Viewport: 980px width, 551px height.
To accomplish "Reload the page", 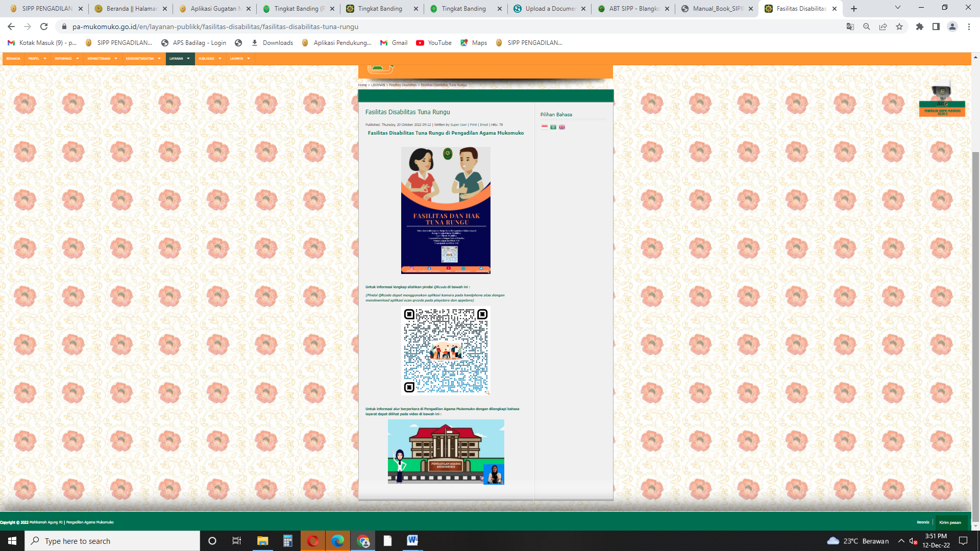I will point(44,27).
